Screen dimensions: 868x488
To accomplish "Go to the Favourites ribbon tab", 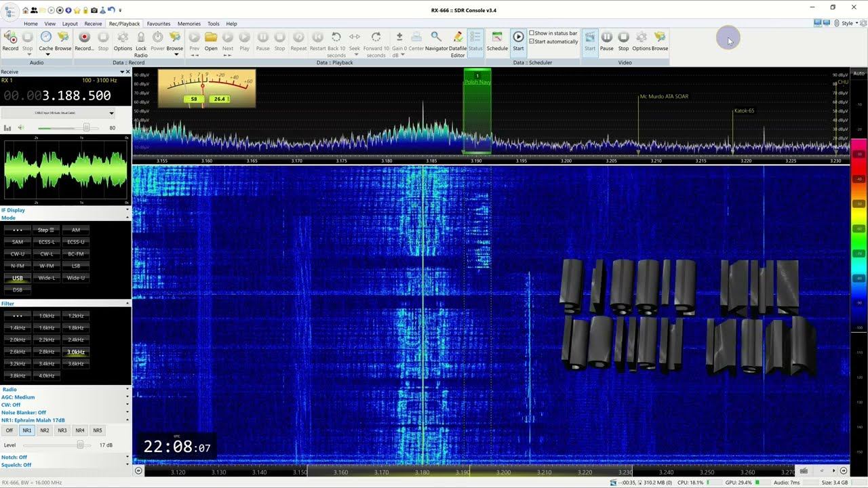I will tap(159, 24).
